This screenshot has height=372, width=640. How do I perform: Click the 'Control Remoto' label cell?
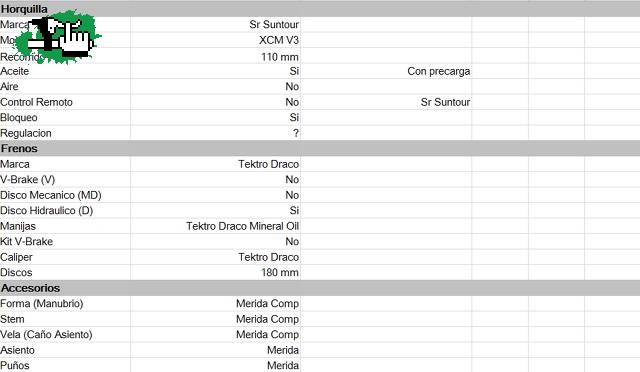(x=65, y=102)
